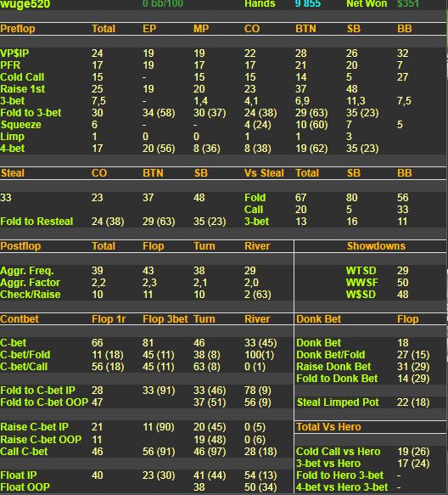Select the MP column header
The height and width of the screenshot is (495, 448).
[x=201, y=29]
